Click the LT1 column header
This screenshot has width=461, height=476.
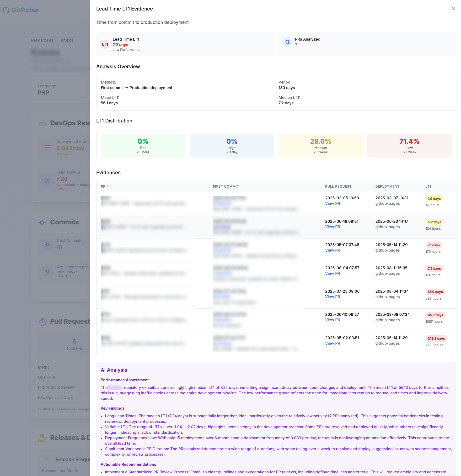(x=428, y=186)
